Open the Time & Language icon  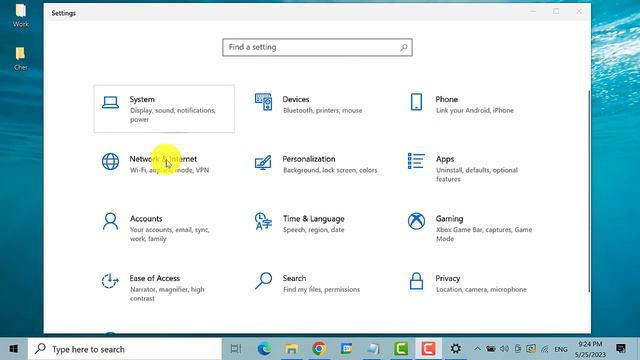[263, 221]
